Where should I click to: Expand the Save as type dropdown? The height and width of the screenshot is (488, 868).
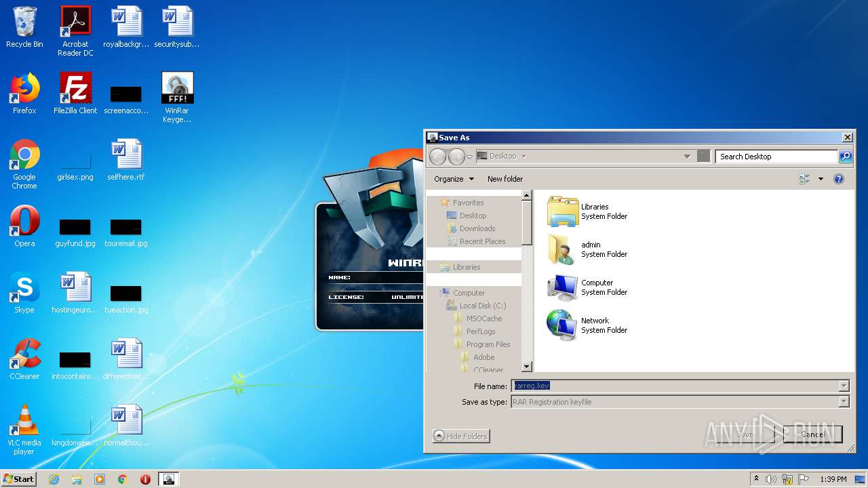[x=844, y=402]
